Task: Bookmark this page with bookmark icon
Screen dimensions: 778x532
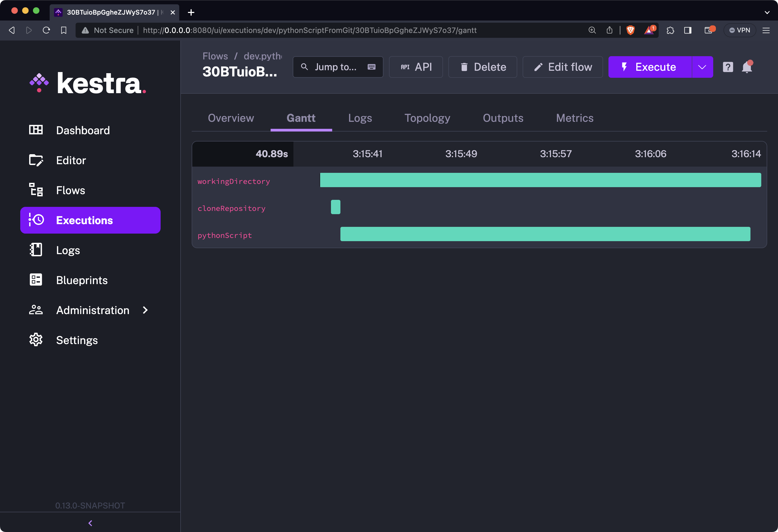Action: pyautogui.click(x=64, y=30)
